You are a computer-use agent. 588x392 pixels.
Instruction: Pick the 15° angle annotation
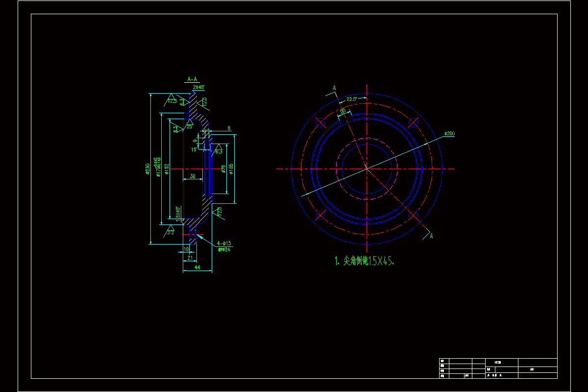click(194, 149)
